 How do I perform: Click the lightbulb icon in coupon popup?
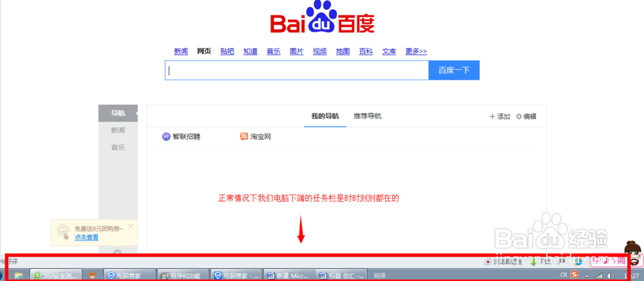pos(63,232)
